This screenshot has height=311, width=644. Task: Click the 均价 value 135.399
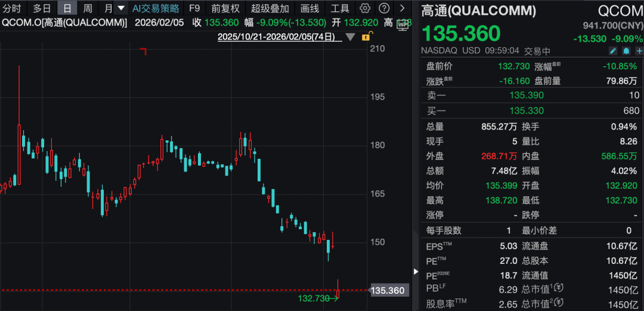coord(501,186)
